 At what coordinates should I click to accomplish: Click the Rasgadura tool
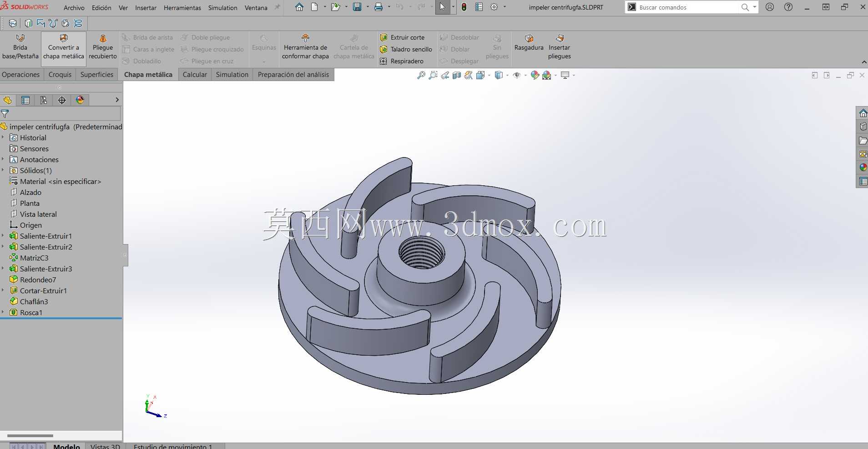click(x=529, y=42)
